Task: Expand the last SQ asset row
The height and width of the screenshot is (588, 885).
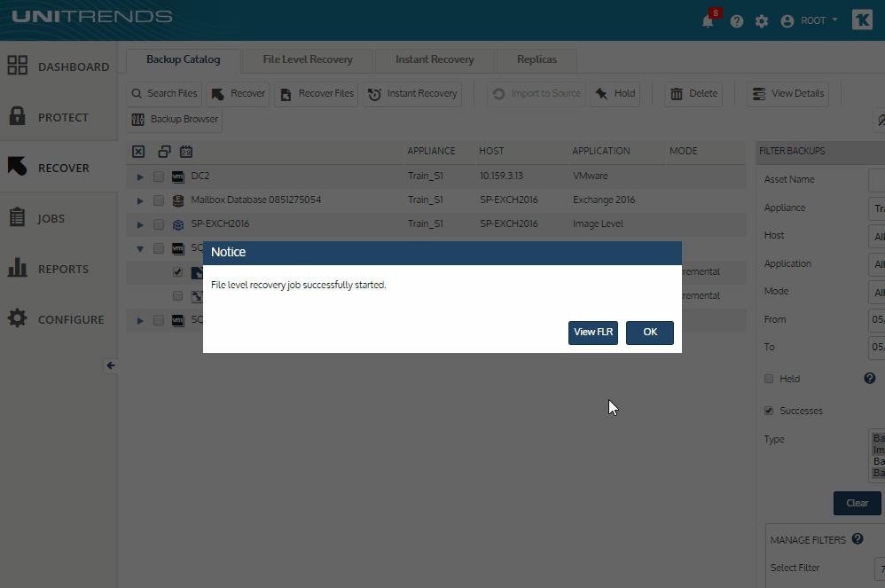Action: 140,321
